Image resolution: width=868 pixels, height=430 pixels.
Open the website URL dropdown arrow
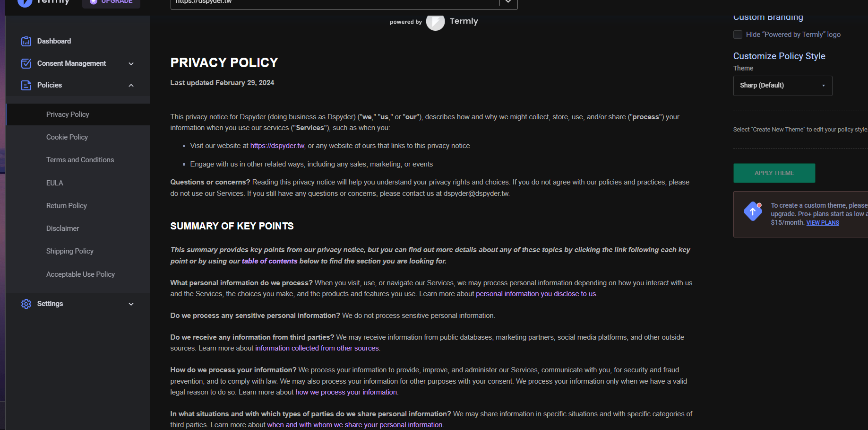pyautogui.click(x=508, y=2)
